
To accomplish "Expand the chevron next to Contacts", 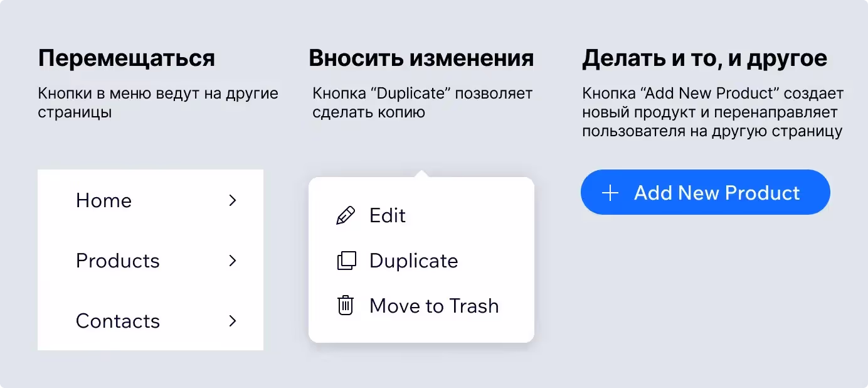I will pyautogui.click(x=233, y=321).
